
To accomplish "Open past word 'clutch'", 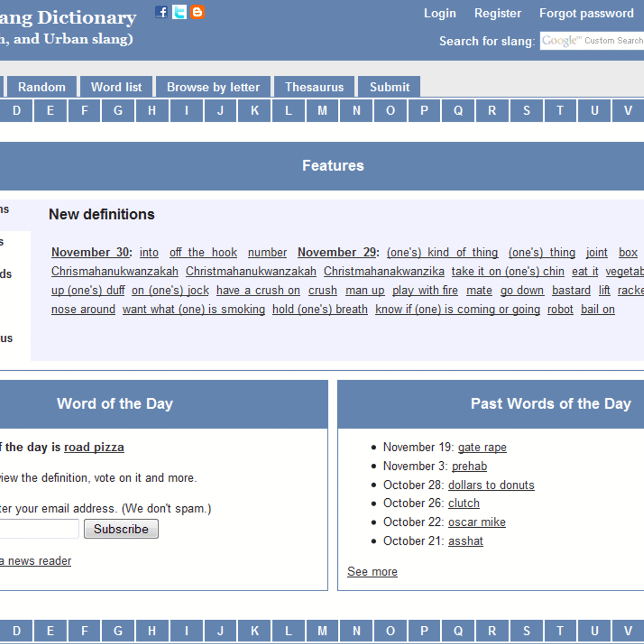I will pos(464,503).
